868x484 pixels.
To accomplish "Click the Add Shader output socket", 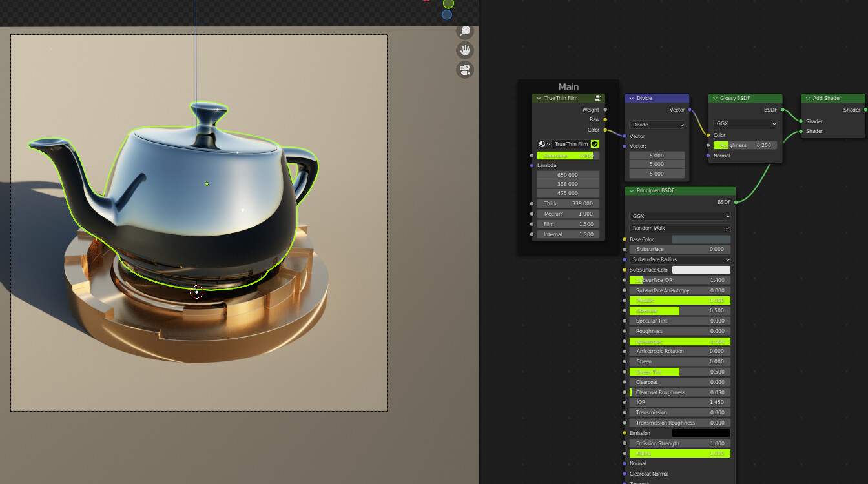I will tap(865, 110).
